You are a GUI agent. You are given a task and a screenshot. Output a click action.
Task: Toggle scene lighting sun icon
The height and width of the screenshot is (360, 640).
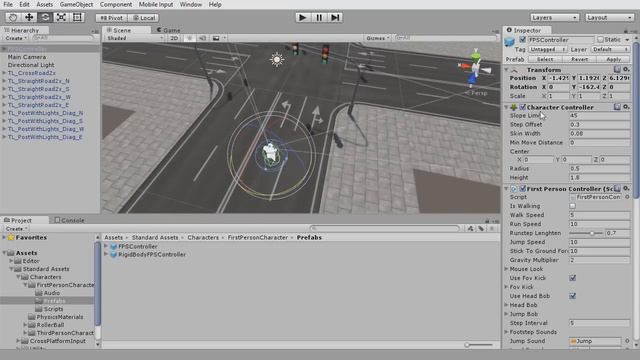pos(189,38)
